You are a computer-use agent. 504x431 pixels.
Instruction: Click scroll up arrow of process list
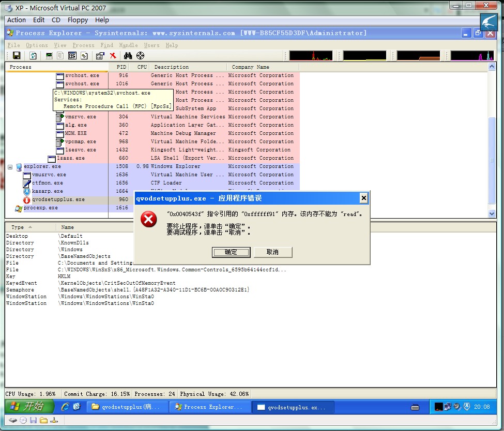(492, 67)
